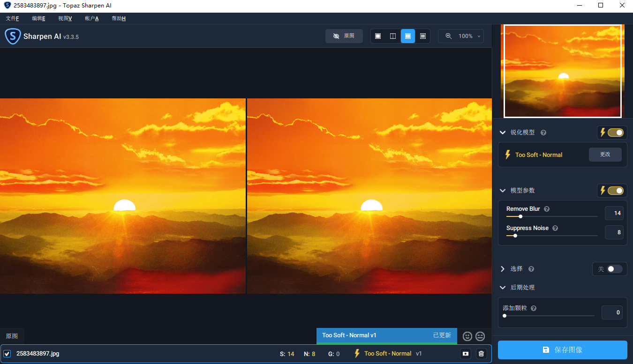Open the 帐户 menu
The width and height of the screenshot is (633, 364).
tap(91, 18)
